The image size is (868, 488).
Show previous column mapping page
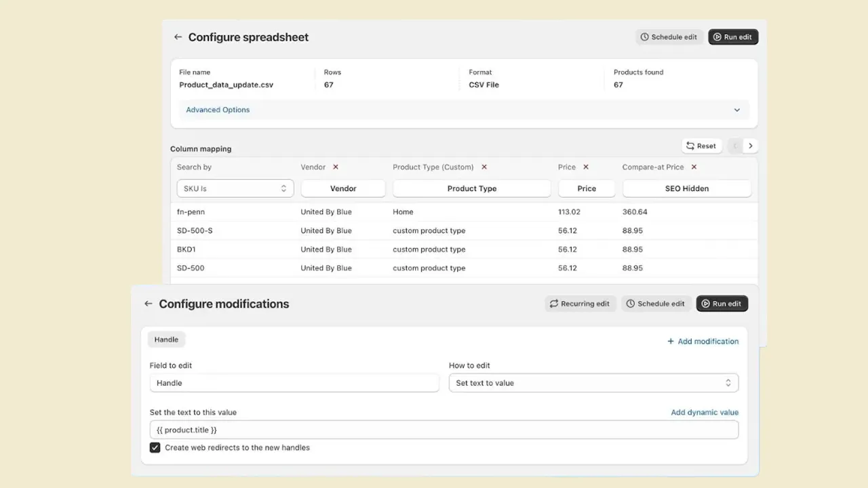pos(735,146)
